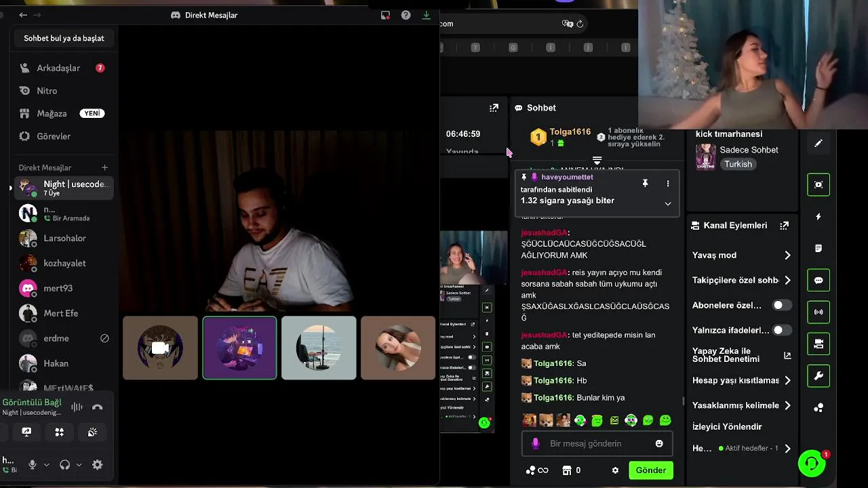
Task: Click the Pomeranian dog emote in quick emotes
Action: (546, 420)
